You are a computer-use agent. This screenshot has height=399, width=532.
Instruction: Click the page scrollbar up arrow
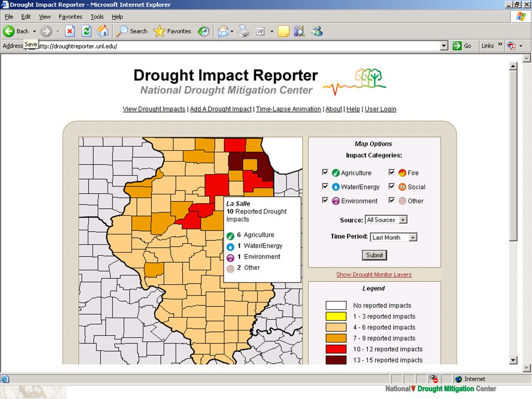click(x=513, y=66)
